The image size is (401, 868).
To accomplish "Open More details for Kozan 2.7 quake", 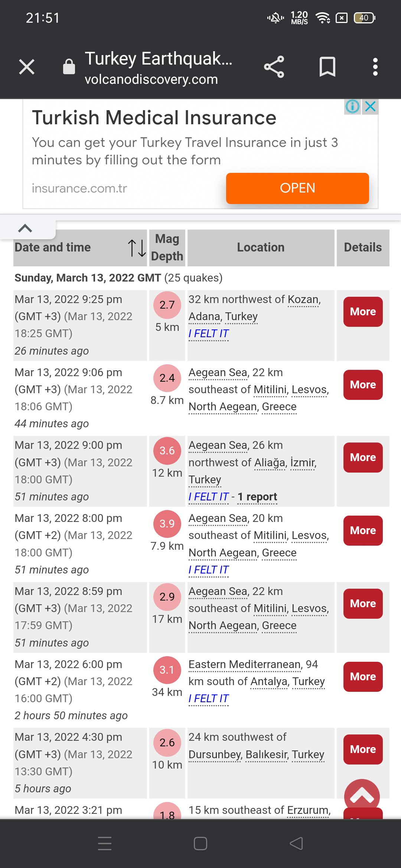I will click(x=363, y=312).
